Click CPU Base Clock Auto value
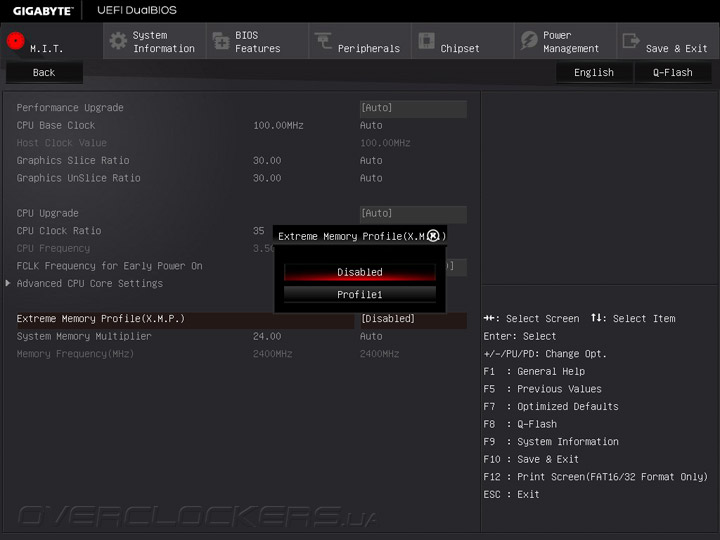 coord(371,125)
